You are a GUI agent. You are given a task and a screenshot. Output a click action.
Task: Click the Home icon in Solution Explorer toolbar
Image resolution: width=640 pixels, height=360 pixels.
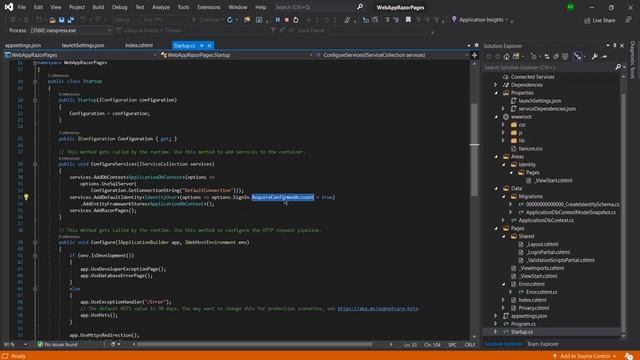click(507, 56)
